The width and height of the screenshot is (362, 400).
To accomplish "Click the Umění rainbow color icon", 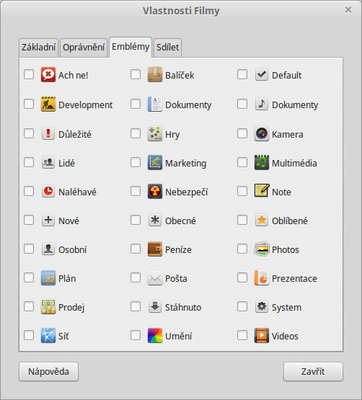I will [x=155, y=336].
